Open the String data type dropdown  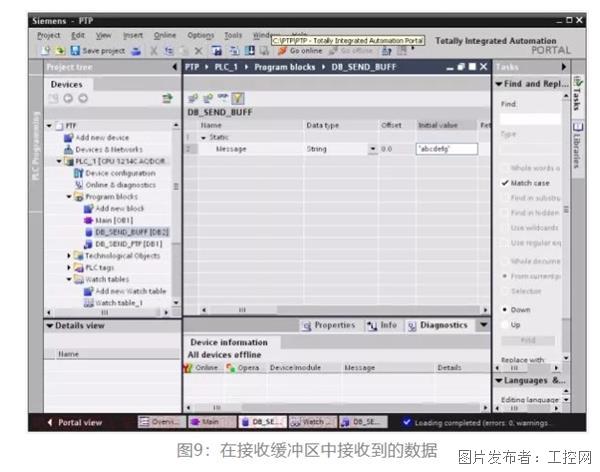pyautogui.click(x=359, y=148)
